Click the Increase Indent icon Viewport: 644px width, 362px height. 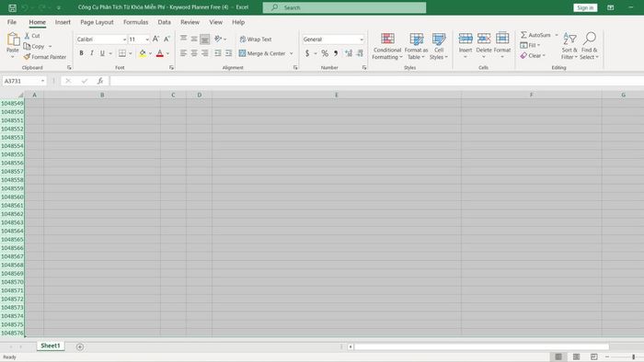click(229, 53)
